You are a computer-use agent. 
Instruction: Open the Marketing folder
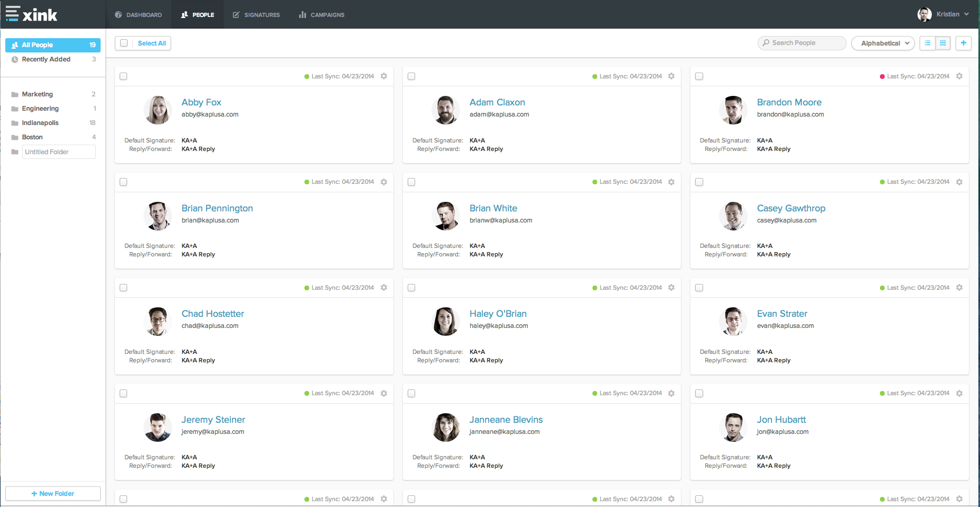[x=53, y=94]
